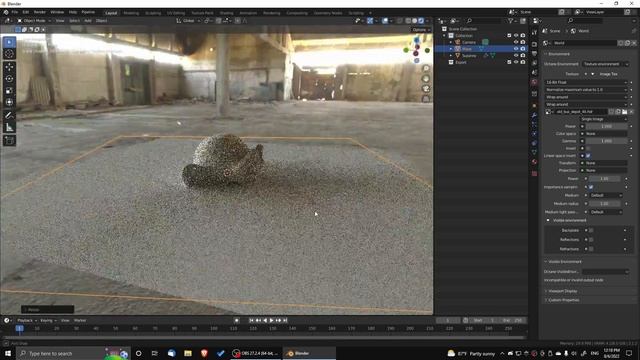This screenshot has height=360, width=640.
Task: Hide Suzanne object in outliner
Action: [x=516, y=56]
